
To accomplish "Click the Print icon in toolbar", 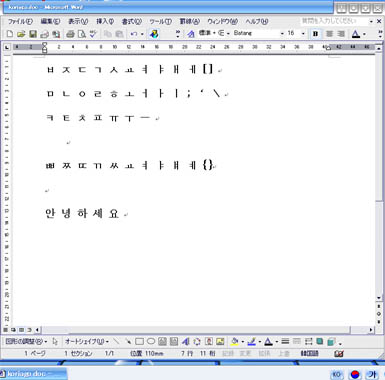I will point(70,34).
